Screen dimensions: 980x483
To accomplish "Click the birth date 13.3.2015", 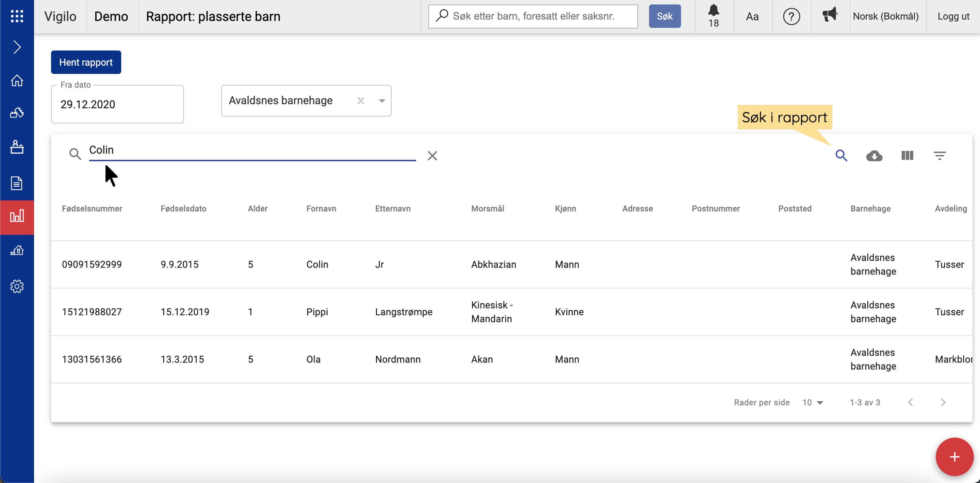I will coord(182,359).
